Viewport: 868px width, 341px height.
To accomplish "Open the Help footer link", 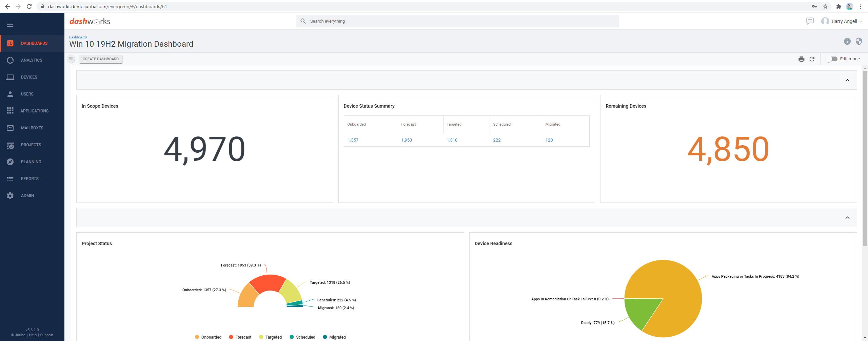I will click(33, 335).
